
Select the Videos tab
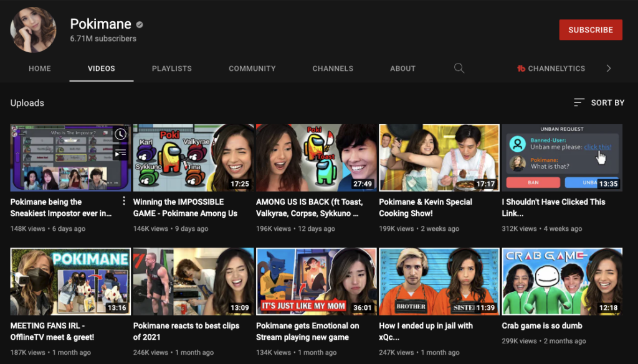click(102, 68)
